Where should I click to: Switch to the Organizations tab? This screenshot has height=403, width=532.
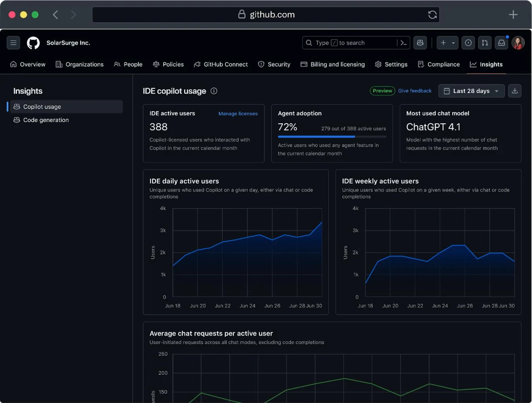79,64
